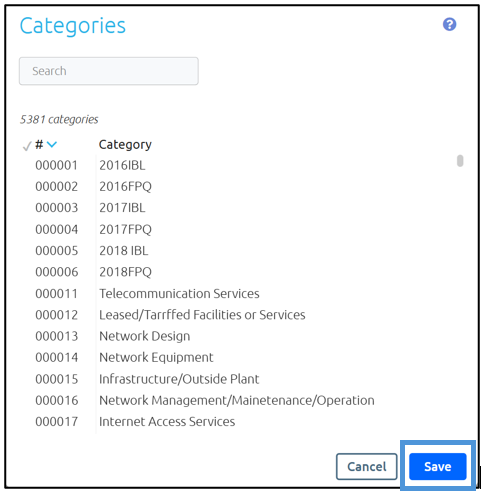Save the category selection
Viewport: 487px width, 498px height.
pyautogui.click(x=437, y=466)
